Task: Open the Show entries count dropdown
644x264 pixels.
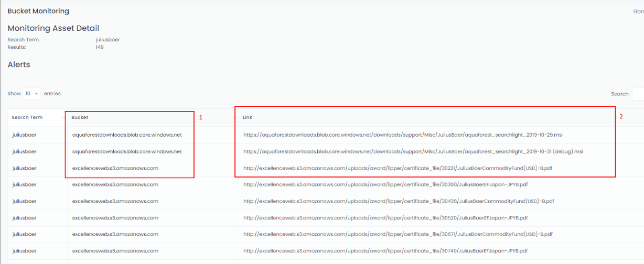Action: [32, 94]
